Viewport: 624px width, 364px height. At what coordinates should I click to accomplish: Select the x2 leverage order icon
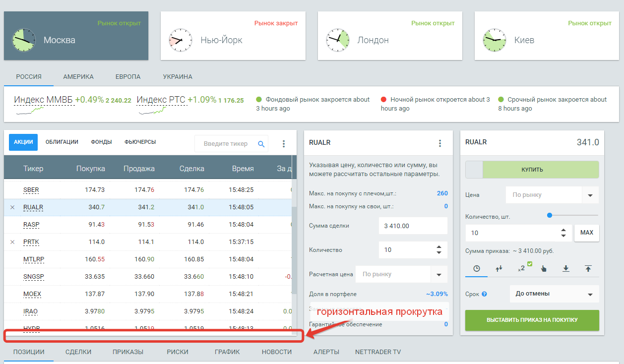(x=521, y=268)
